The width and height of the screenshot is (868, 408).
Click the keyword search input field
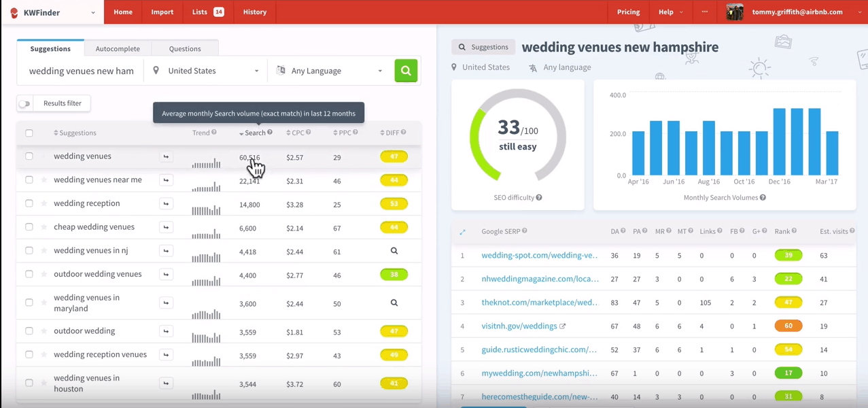[82, 71]
